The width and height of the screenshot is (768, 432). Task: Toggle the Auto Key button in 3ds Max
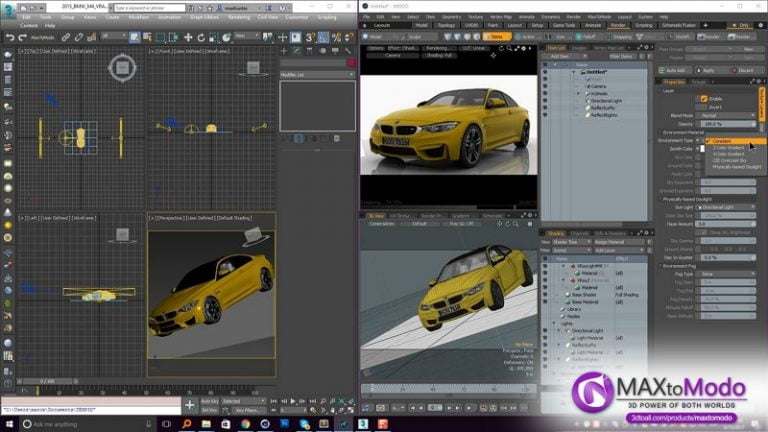click(x=210, y=401)
